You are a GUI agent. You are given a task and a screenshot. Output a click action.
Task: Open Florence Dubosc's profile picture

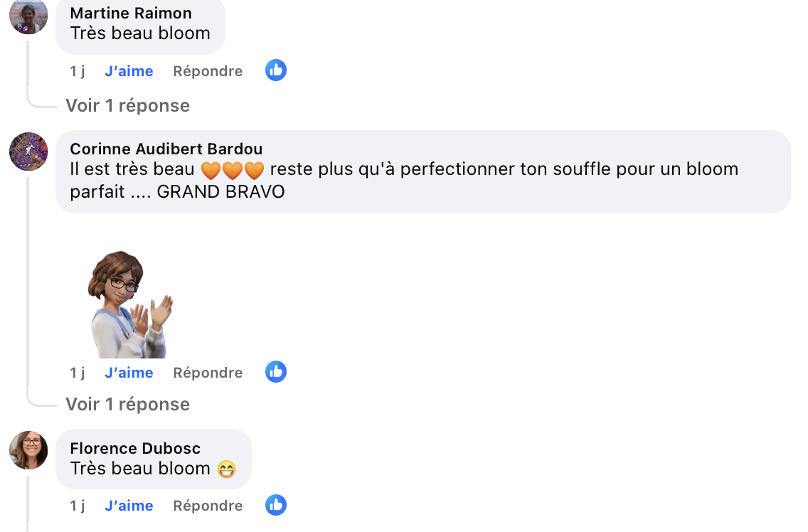click(x=28, y=450)
